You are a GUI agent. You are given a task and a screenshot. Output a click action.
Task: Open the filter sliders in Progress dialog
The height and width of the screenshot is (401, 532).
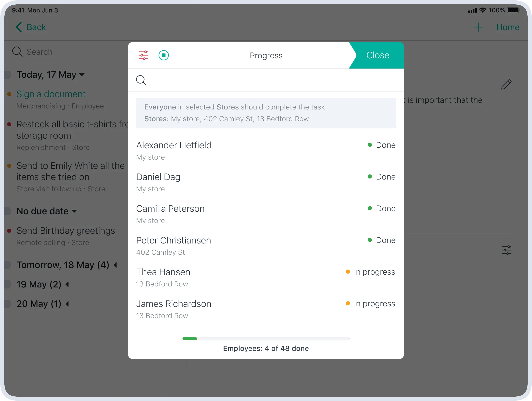coord(143,55)
